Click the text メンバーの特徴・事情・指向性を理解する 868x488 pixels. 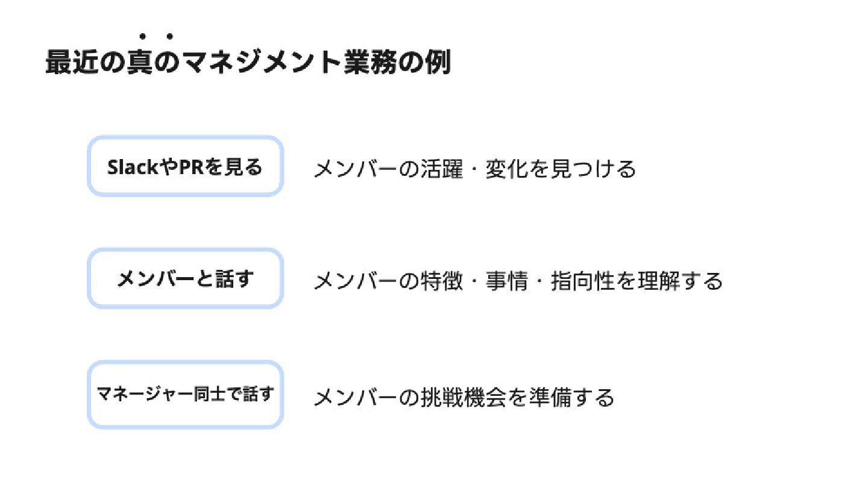click(518, 281)
